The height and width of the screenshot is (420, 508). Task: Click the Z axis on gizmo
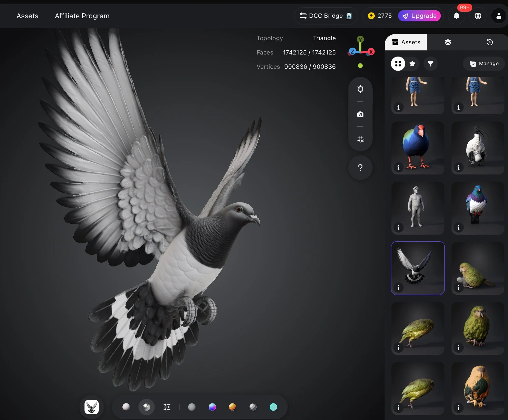point(352,51)
